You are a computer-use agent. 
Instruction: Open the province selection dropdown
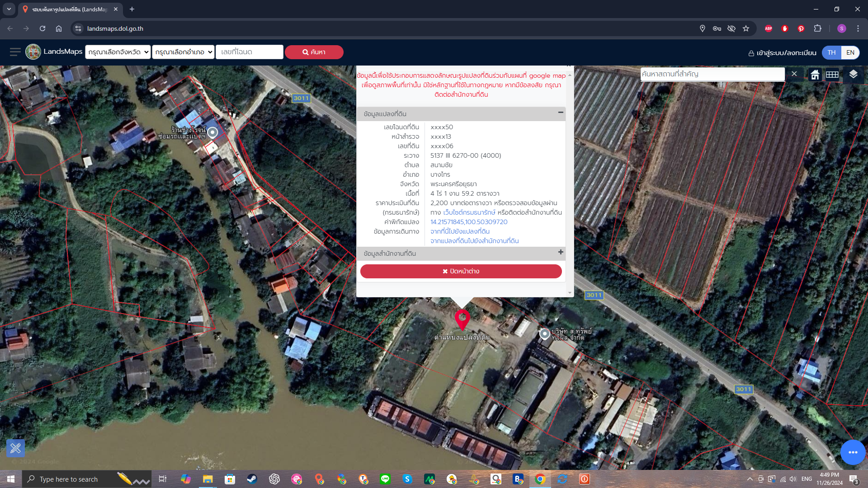point(118,52)
